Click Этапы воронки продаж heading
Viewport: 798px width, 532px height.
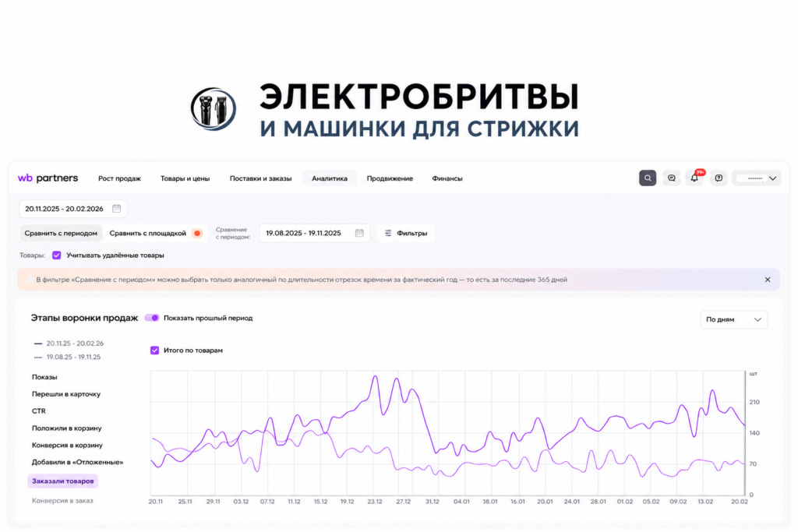coord(84,318)
